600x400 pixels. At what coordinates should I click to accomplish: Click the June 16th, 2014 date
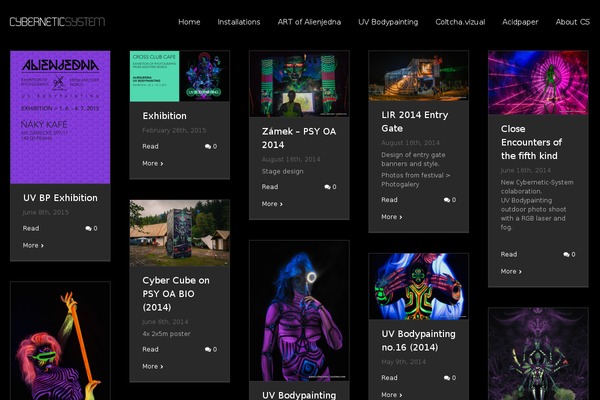coord(525,170)
